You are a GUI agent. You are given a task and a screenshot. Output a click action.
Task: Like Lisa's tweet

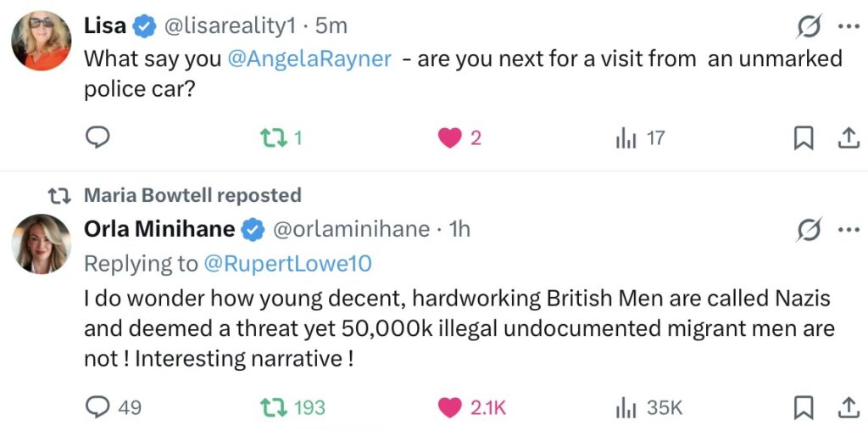tap(449, 137)
